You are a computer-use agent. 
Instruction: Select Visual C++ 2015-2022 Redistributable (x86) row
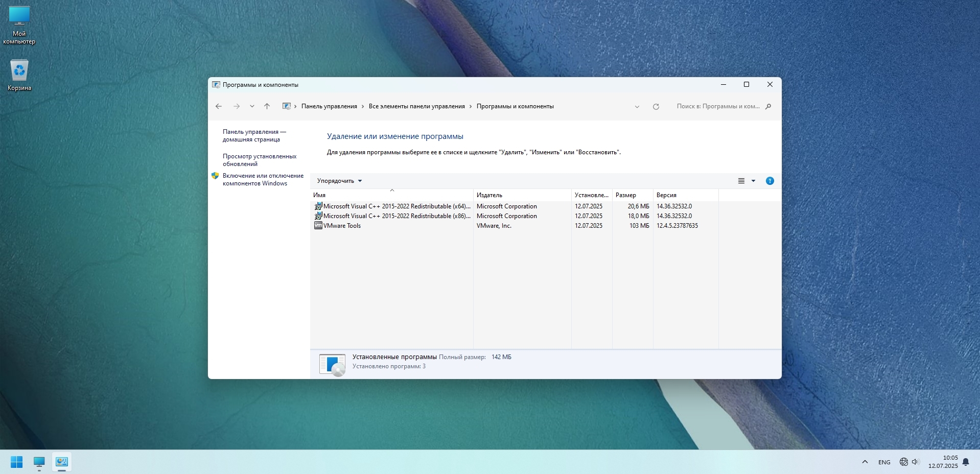pyautogui.click(x=515, y=216)
